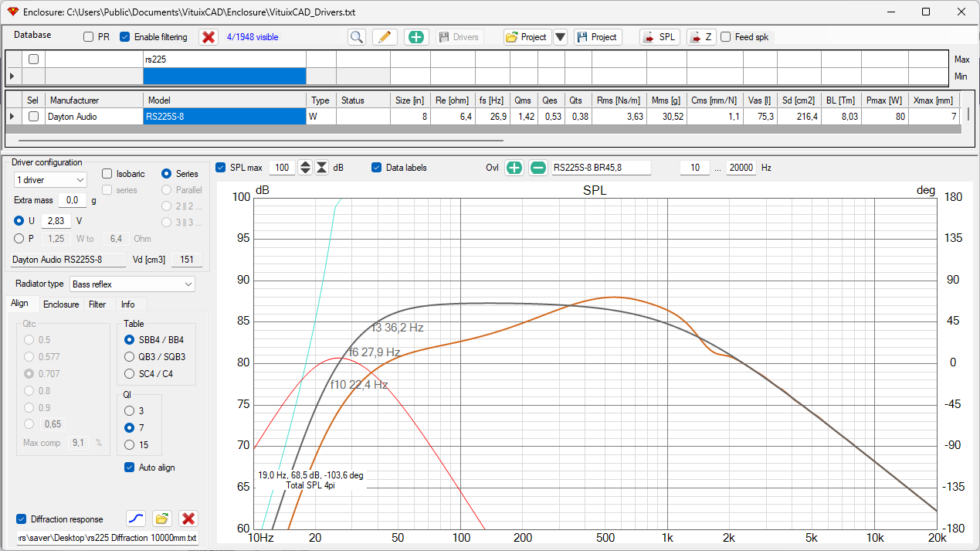Switch to the Info tab
The height and width of the screenshot is (551, 980).
[x=127, y=304]
